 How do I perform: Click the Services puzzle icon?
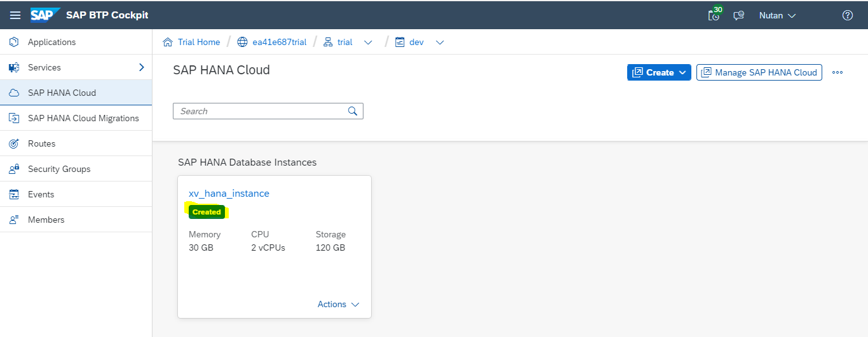coord(14,67)
